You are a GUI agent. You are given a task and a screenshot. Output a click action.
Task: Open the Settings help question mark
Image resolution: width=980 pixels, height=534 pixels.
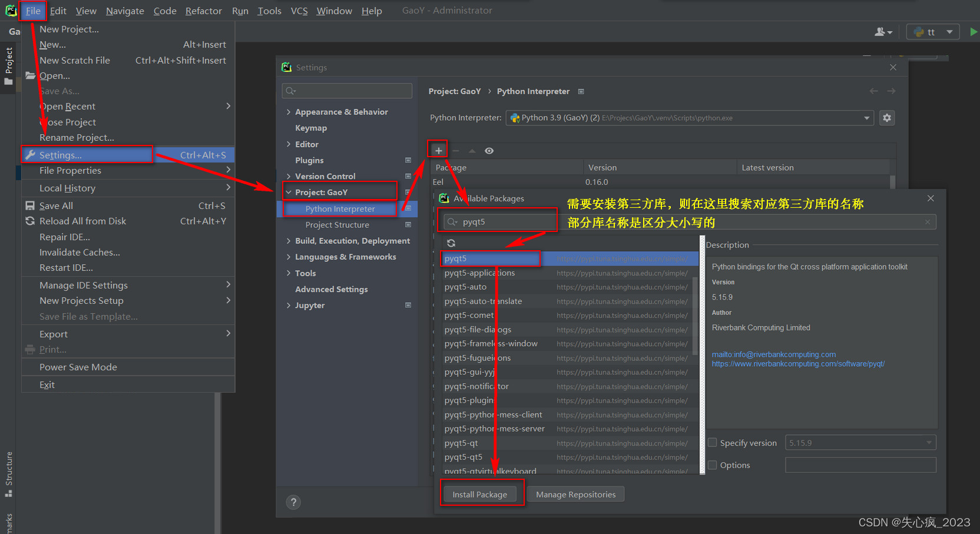293,502
